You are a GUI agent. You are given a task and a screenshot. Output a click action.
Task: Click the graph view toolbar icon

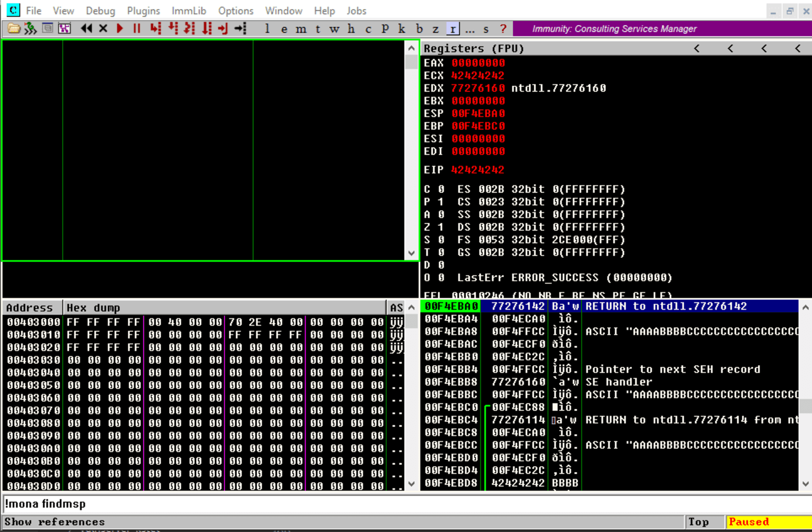coord(64,29)
